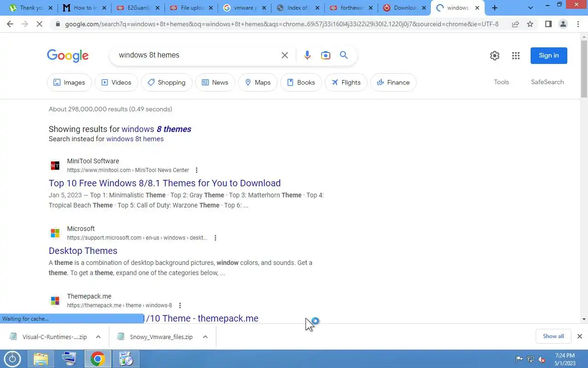Open the SafeSearch setting

click(x=547, y=82)
